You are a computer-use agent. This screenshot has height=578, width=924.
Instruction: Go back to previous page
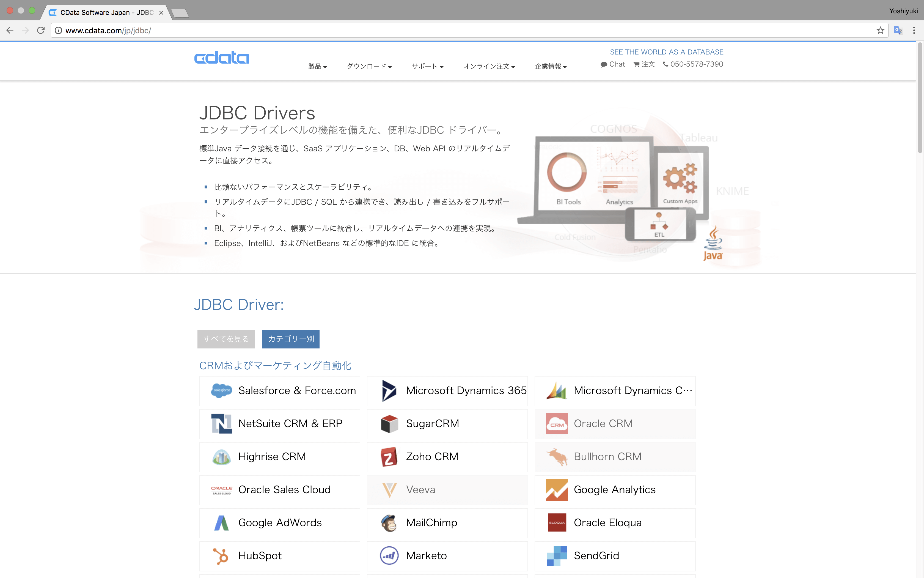10,30
